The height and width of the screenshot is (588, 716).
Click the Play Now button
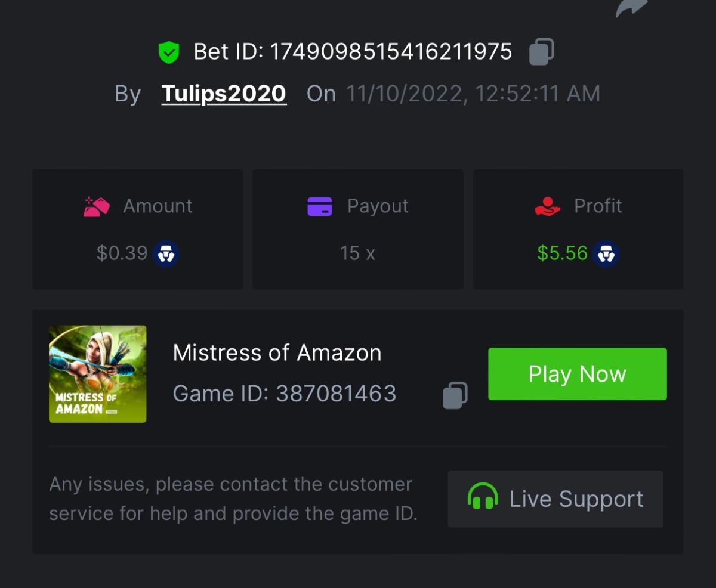(578, 374)
